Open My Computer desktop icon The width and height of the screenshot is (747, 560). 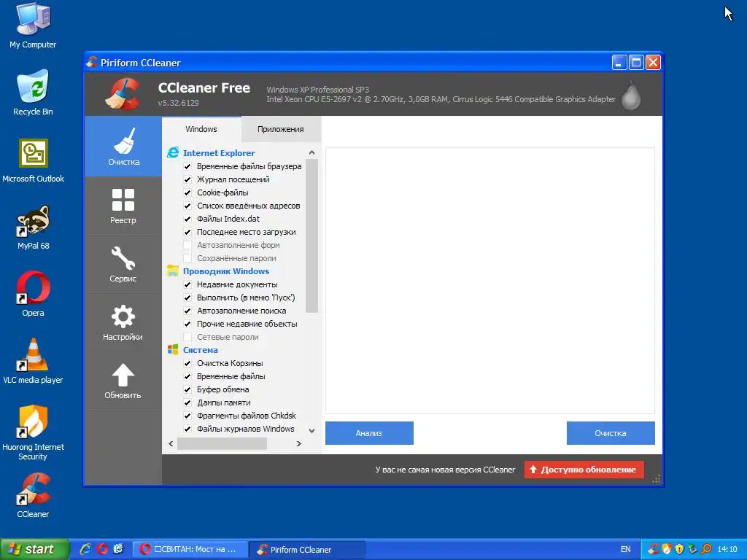tap(33, 26)
